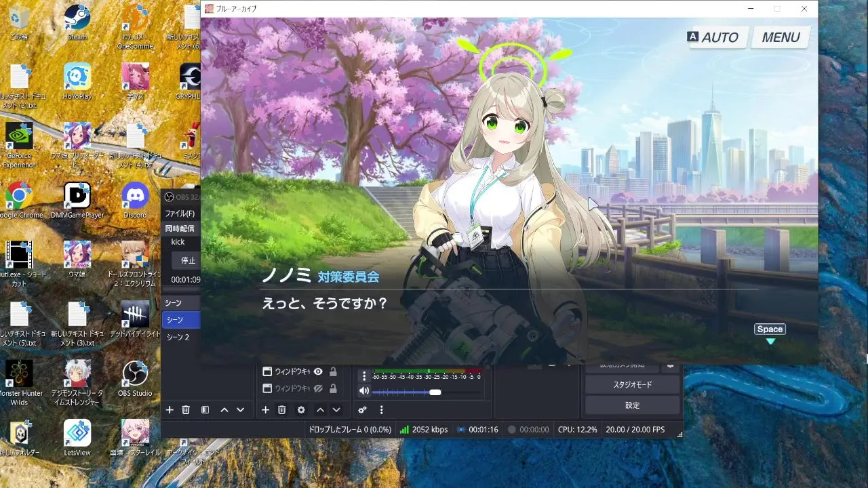868x488 pixels.
Task: Open the Steam desktop shortcut
Action: click(77, 22)
